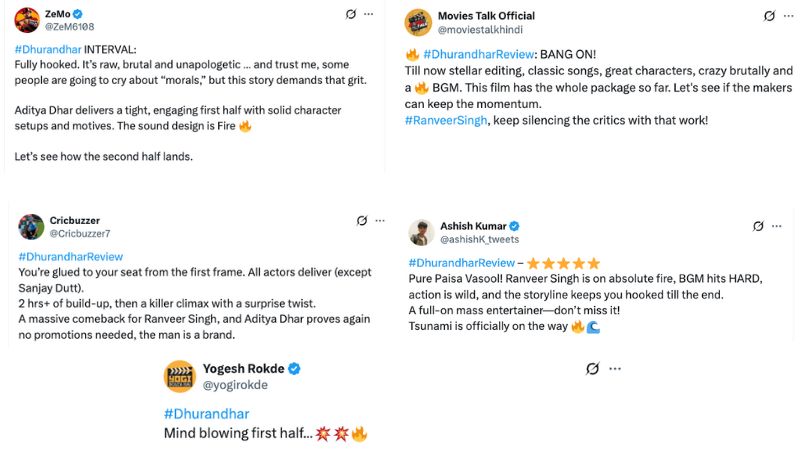Open more options on Ashish Kumar's tweet
The height and width of the screenshot is (450, 800).
tap(778, 226)
